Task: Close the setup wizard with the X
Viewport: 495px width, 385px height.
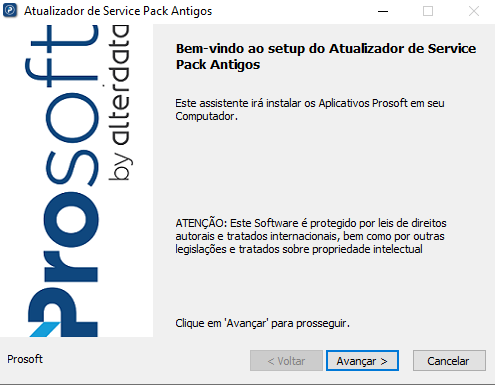Action: pyautogui.click(x=474, y=11)
